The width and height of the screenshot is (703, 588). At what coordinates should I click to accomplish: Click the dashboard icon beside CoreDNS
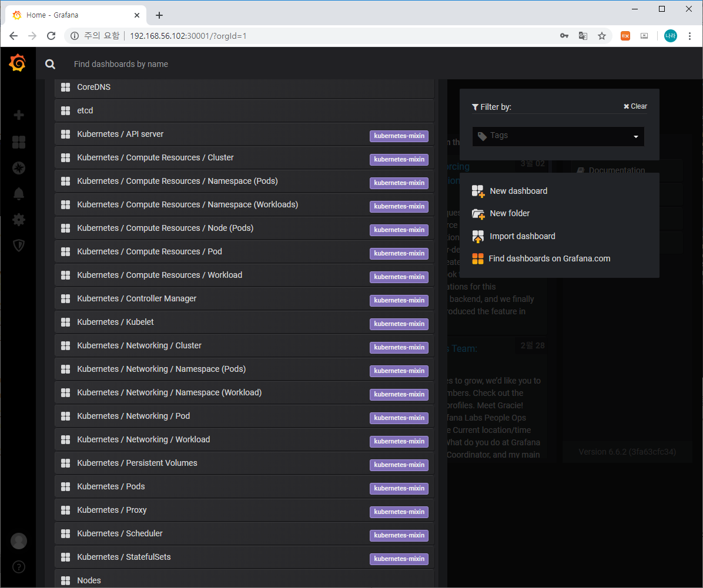tap(65, 87)
